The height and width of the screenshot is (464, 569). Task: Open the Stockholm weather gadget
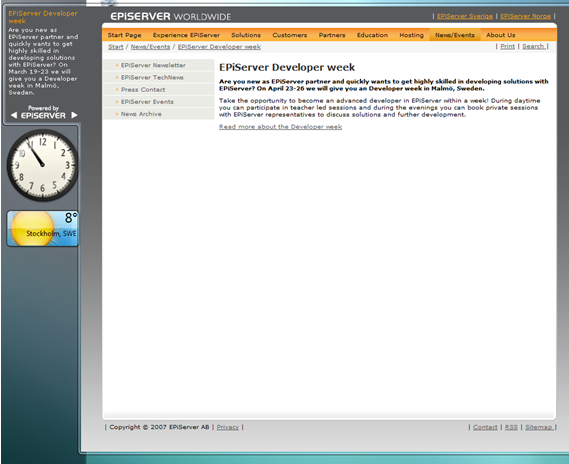pyautogui.click(x=42, y=228)
